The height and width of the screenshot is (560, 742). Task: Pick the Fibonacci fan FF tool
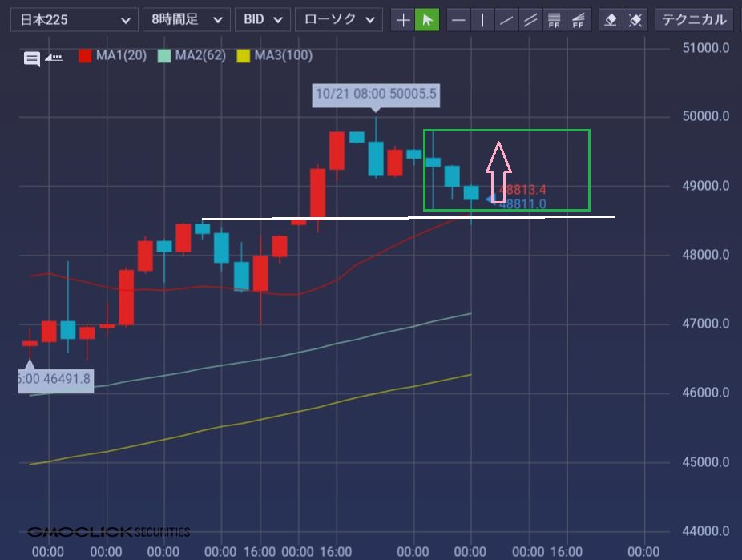pos(577,20)
